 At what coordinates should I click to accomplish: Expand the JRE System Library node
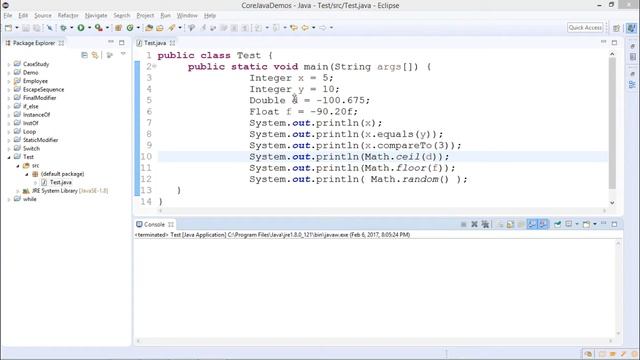(18, 191)
